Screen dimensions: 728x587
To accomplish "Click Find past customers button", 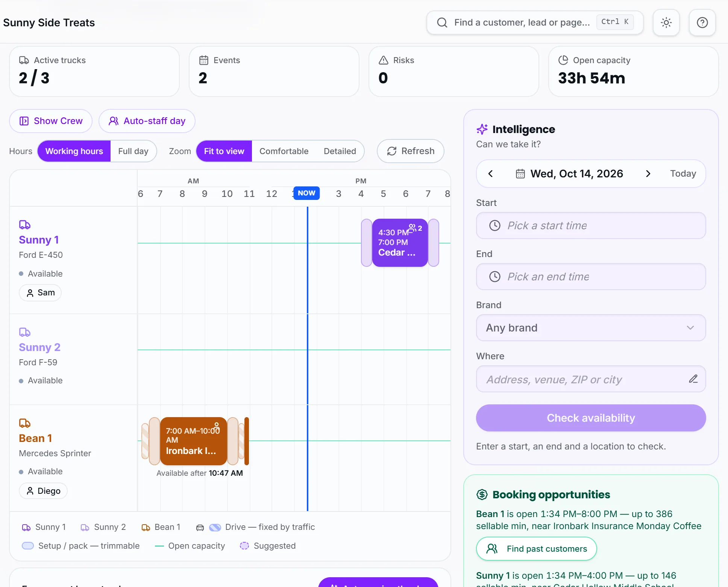I will 536,549.
